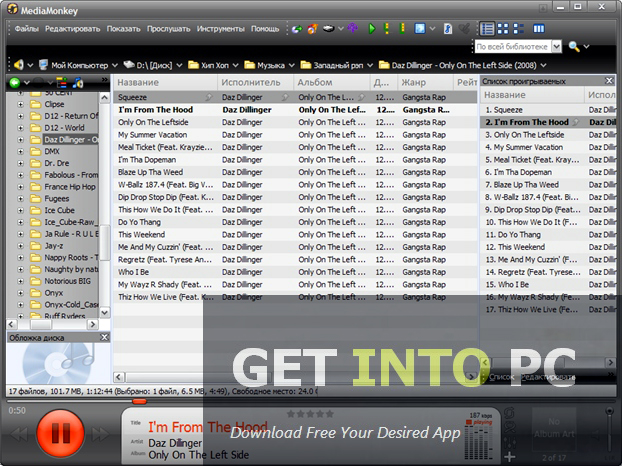The image size is (622, 466).
Task: Click the magnifier search icon
Action: click(574, 46)
